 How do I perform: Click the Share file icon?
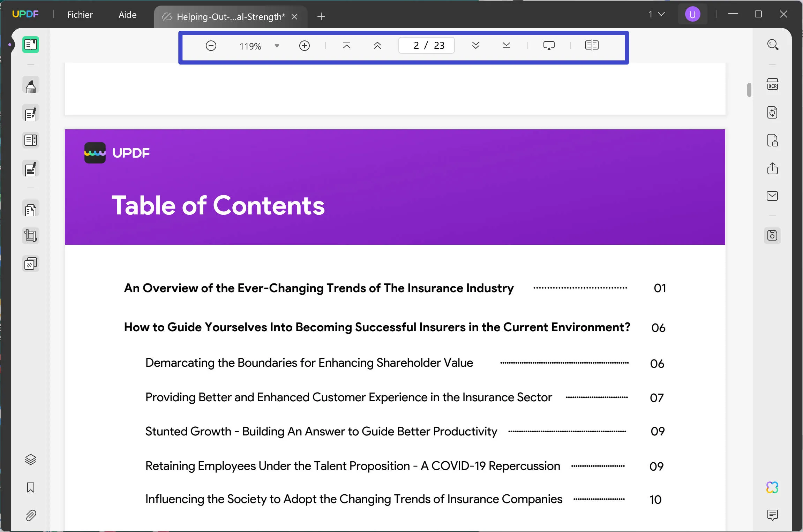(772, 168)
